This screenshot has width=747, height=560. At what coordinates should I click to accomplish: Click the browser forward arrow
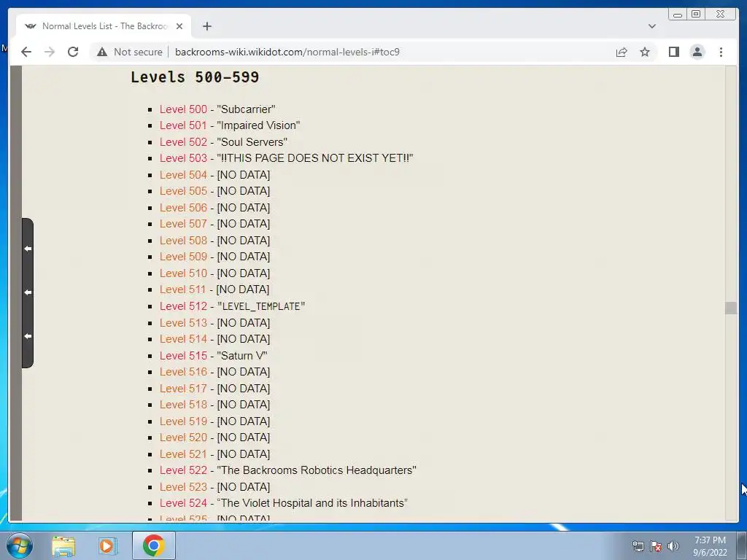click(50, 52)
